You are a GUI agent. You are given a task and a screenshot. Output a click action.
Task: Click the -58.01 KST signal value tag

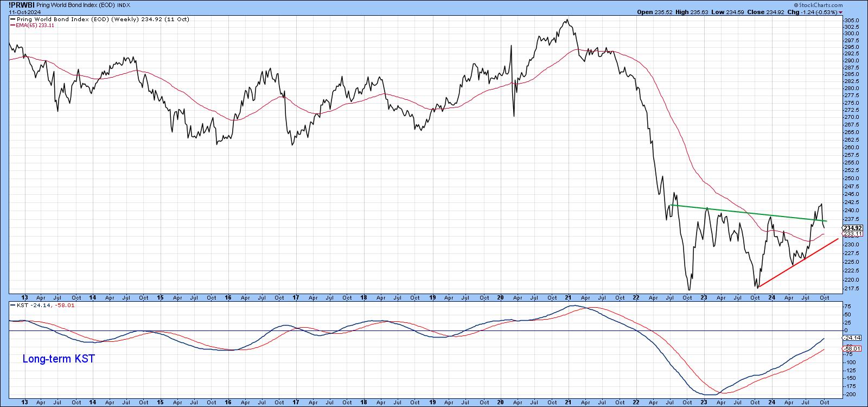852,348
